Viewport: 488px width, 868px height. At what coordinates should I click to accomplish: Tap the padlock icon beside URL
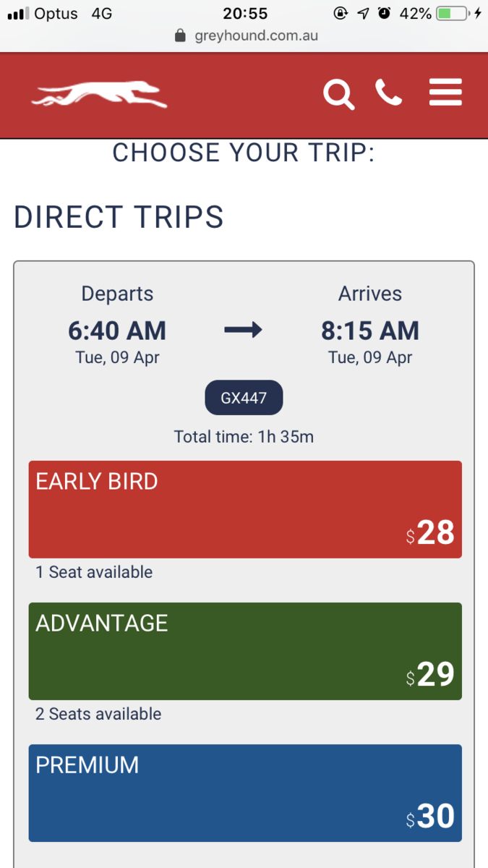tap(181, 35)
